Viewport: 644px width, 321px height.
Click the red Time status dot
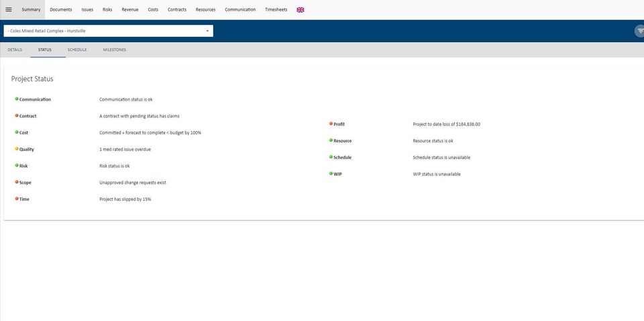17,199
